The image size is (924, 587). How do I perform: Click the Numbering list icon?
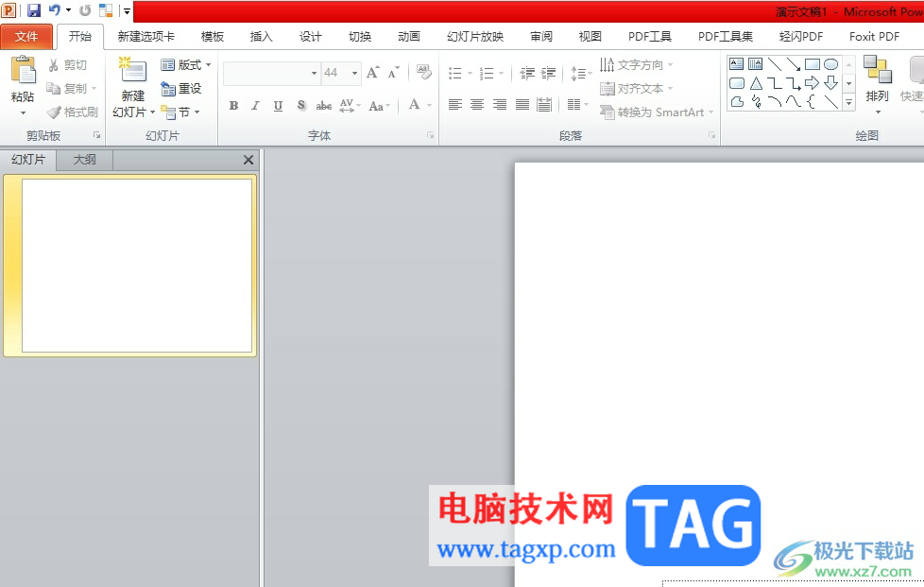[x=487, y=73]
